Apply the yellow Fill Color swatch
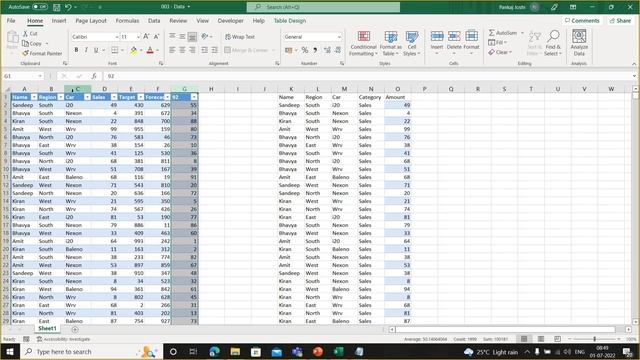Screen dimensions: 640x360 pyautogui.click(x=133, y=50)
